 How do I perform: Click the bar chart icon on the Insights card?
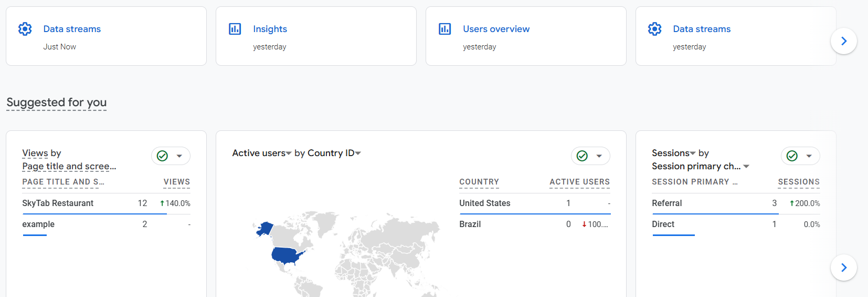tap(235, 29)
